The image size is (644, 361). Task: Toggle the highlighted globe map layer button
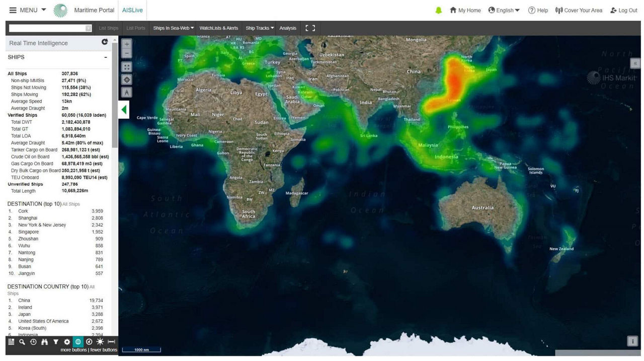pyautogui.click(x=78, y=342)
